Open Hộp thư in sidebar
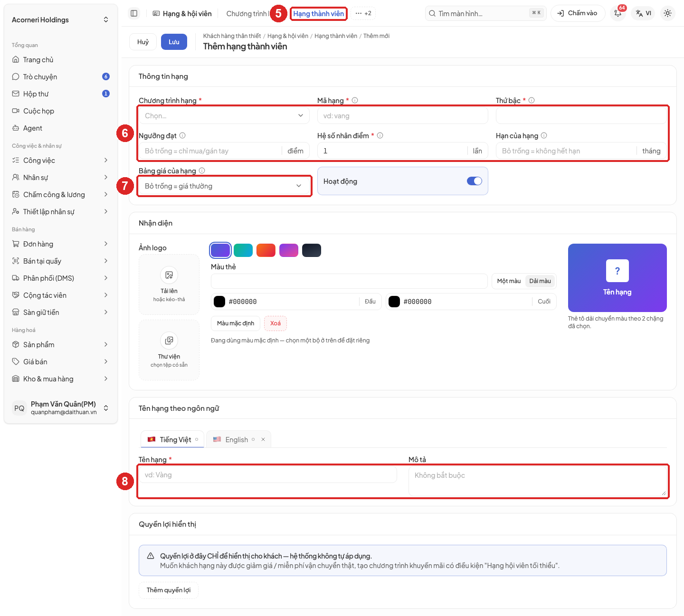 pyautogui.click(x=61, y=94)
